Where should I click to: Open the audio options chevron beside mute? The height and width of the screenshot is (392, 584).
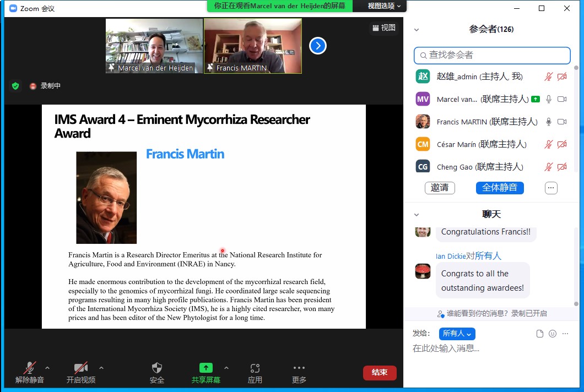pyautogui.click(x=47, y=368)
